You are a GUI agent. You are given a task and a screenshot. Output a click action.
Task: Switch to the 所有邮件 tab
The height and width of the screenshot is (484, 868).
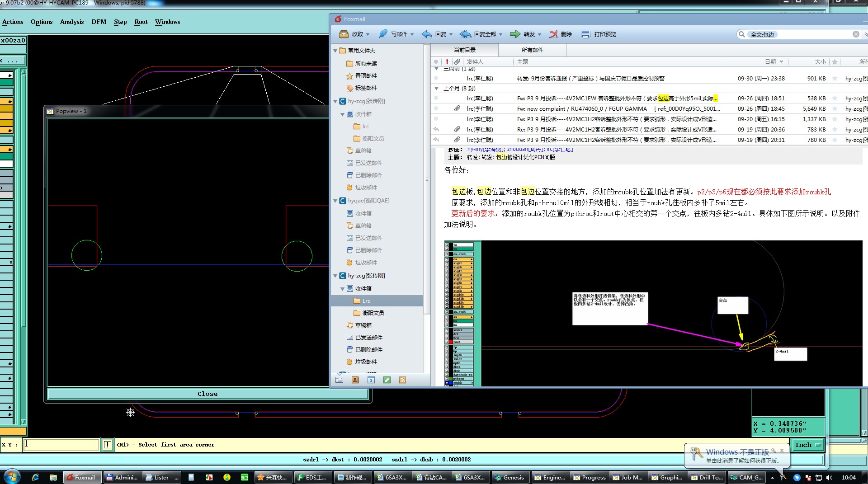coord(532,50)
